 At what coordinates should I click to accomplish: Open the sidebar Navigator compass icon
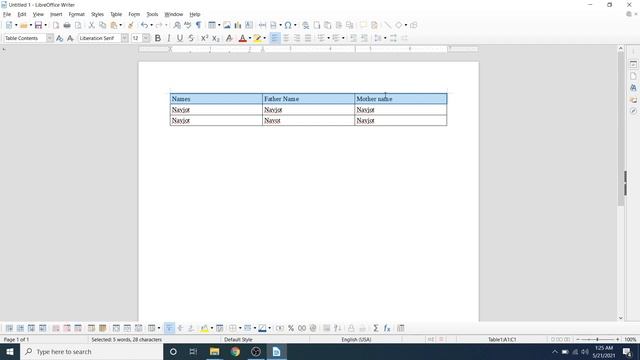633,111
